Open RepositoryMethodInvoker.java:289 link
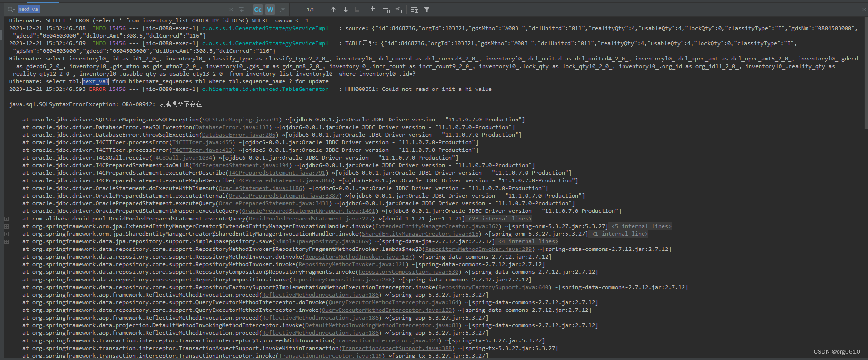The image size is (868, 360). pyautogui.click(x=478, y=250)
